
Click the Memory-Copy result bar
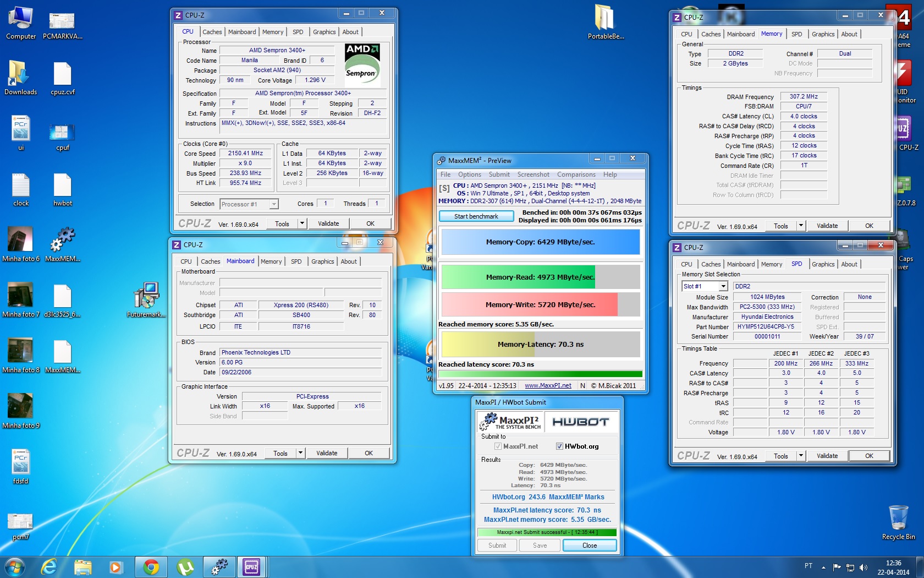(x=540, y=242)
